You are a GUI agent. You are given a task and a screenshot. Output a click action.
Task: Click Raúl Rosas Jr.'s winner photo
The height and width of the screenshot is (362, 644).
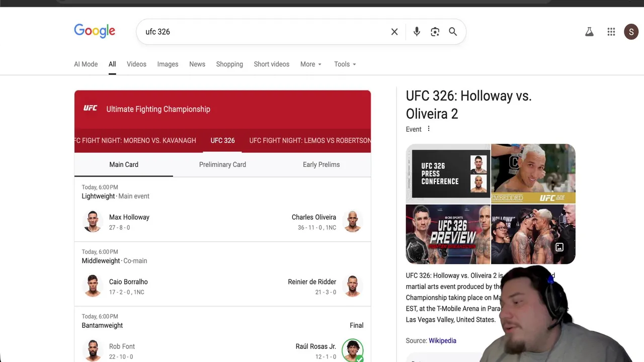[353, 350]
